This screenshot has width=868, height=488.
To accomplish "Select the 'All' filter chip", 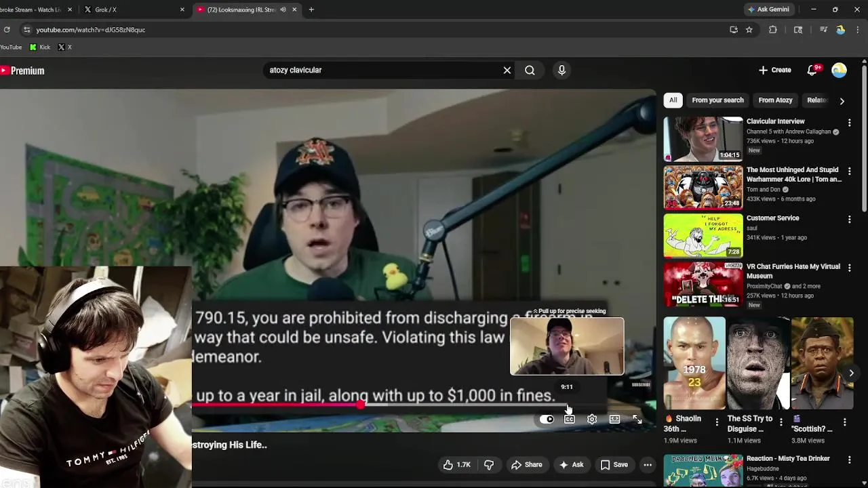I will pyautogui.click(x=673, y=100).
